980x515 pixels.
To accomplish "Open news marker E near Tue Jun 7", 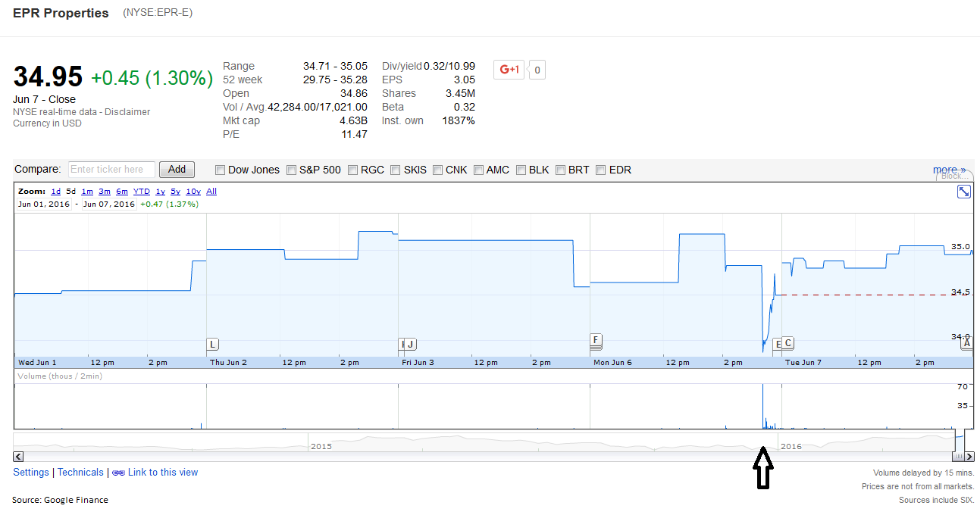I will tap(777, 345).
